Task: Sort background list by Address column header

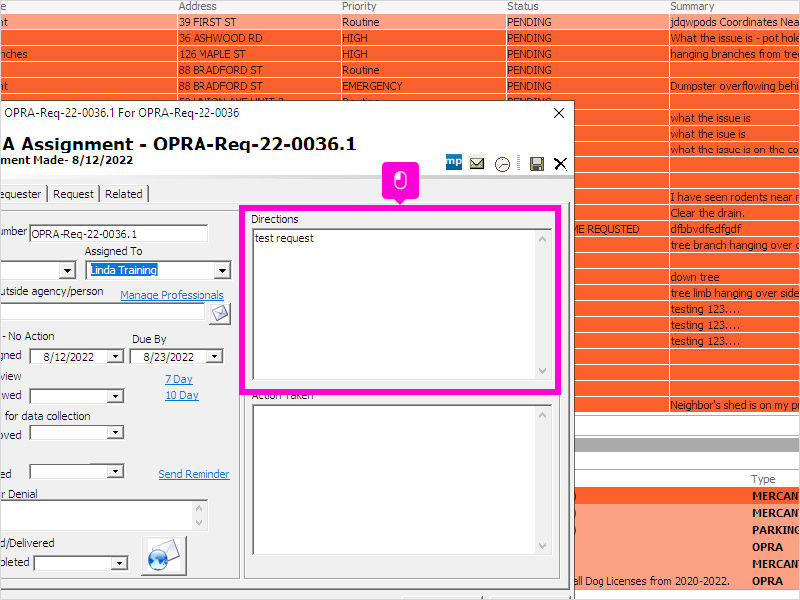Action: [198, 6]
